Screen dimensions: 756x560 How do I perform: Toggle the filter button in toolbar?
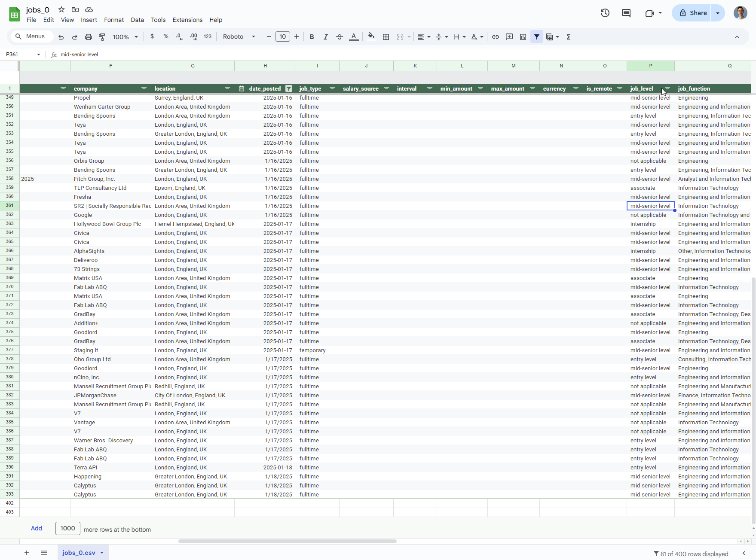click(x=537, y=37)
